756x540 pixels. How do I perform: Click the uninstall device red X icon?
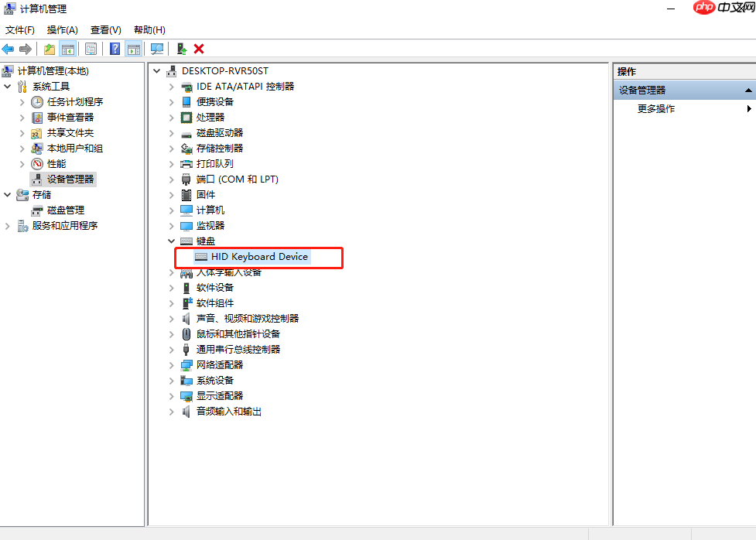click(x=199, y=49)
